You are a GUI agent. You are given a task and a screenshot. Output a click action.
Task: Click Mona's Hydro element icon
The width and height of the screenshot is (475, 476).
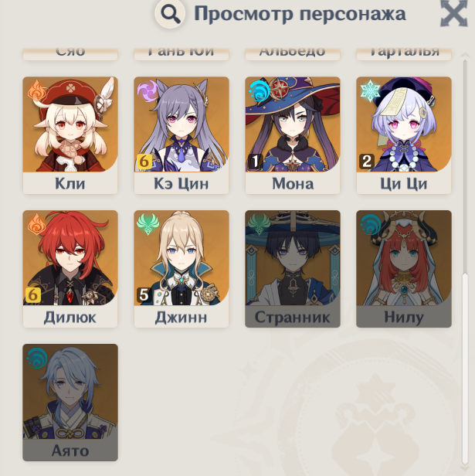pos(259,90)
